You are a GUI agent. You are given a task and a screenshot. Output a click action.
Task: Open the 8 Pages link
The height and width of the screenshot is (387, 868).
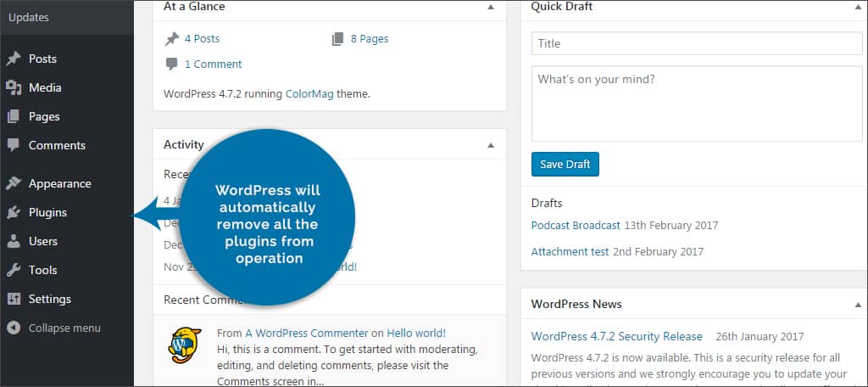370,39
